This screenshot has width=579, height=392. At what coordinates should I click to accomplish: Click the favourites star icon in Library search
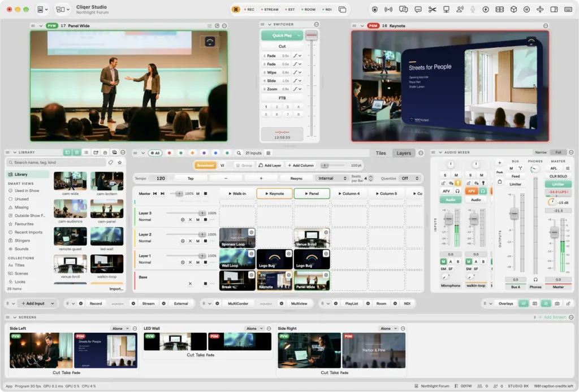coord(120,162)
